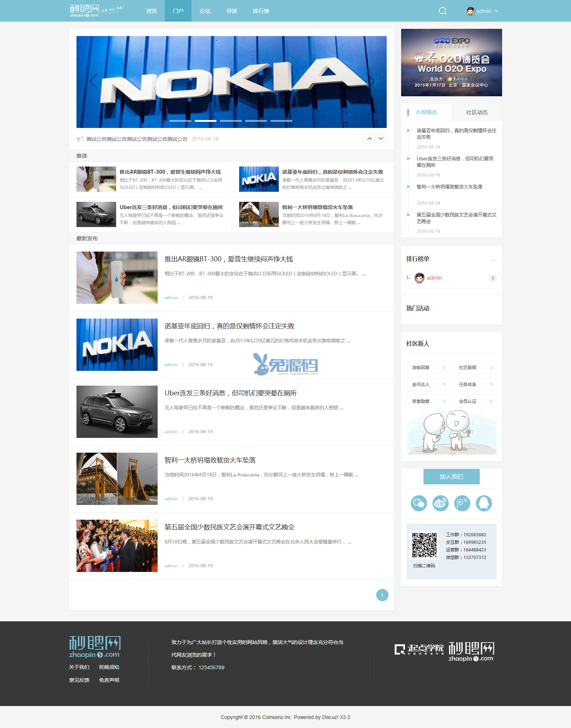Viewport: 571px width, 728px height.
Task: Jump to fifth carousel slide indicator
Action: 281,121
